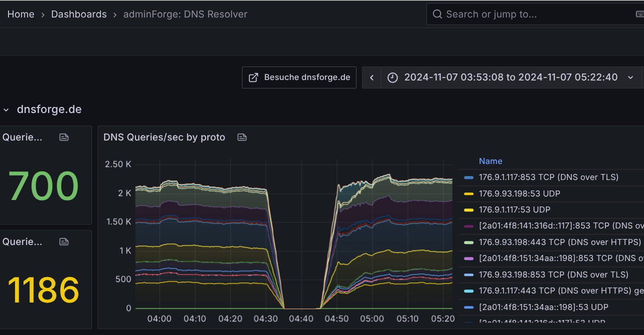Click yellow swatch of 176.9.93.198:53 UDP
The image size is (644, 335).
pos(468,193)
